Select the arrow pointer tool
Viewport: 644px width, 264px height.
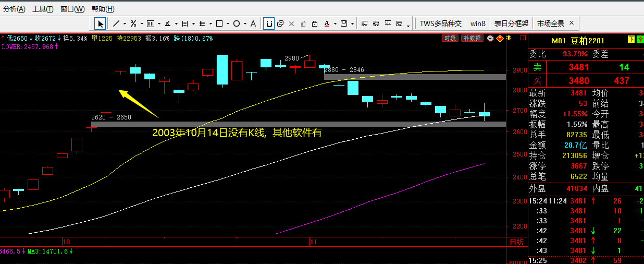[x=100, y=23]
